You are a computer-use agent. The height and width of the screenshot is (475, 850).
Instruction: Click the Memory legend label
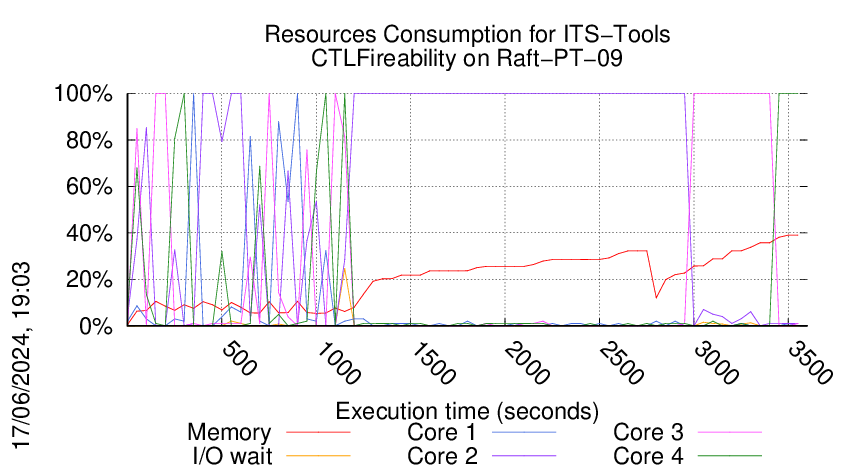point(229,433)
